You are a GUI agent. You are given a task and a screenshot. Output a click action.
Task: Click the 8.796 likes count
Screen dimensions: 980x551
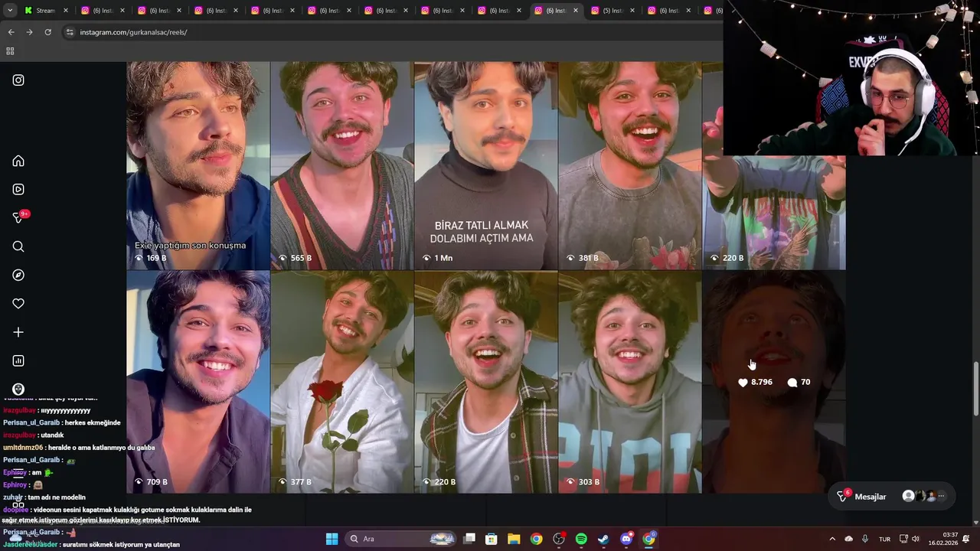pyautogui.click(x=755, y=382)
